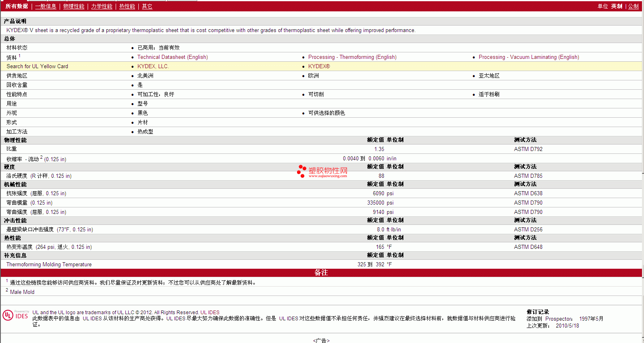Click the KYDEX® yellow card link
This screenshot has height=343, width=644.
(x=319, y=67)
